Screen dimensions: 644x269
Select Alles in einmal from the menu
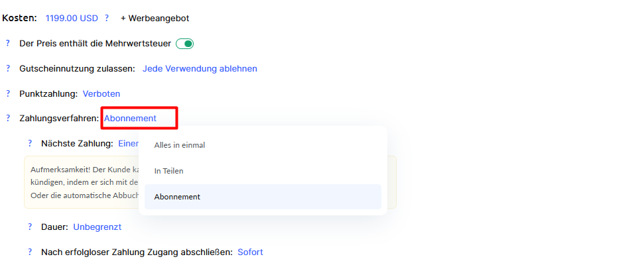click(180, 145)
